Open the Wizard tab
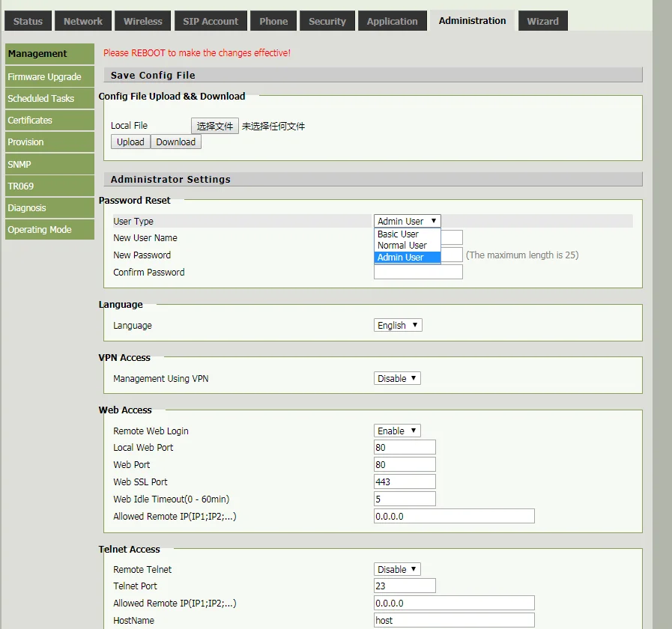The width and height of the screenshot is (672, 629). tap(542, 21)
